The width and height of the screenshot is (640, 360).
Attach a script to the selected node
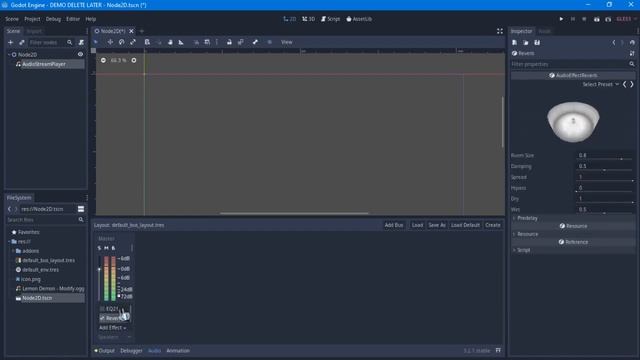81,42
